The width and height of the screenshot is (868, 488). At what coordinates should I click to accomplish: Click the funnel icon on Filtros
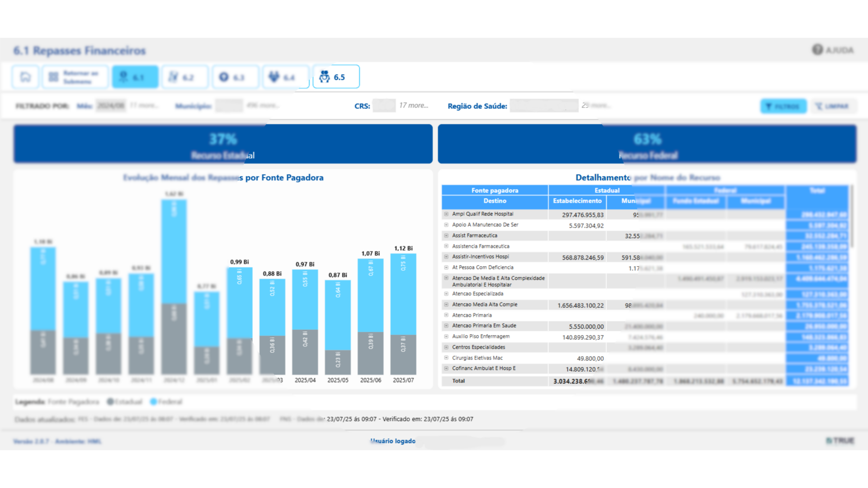(x=769, y=106)
